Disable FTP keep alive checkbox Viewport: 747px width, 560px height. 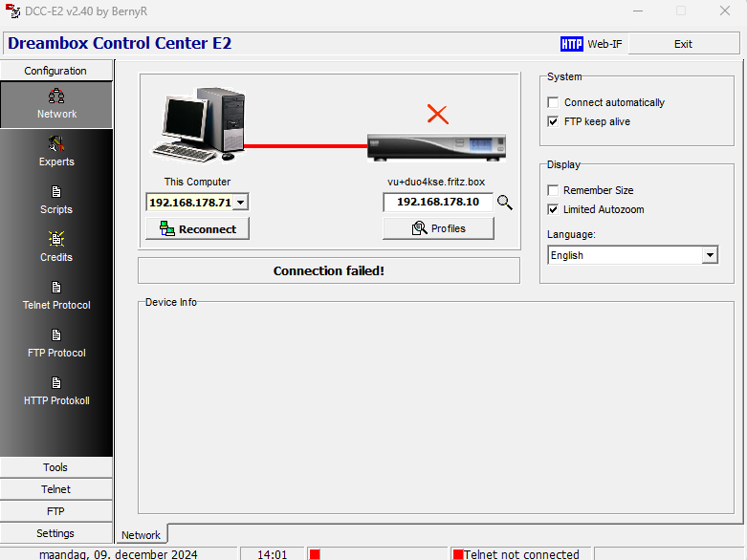[x=553, y=121]
